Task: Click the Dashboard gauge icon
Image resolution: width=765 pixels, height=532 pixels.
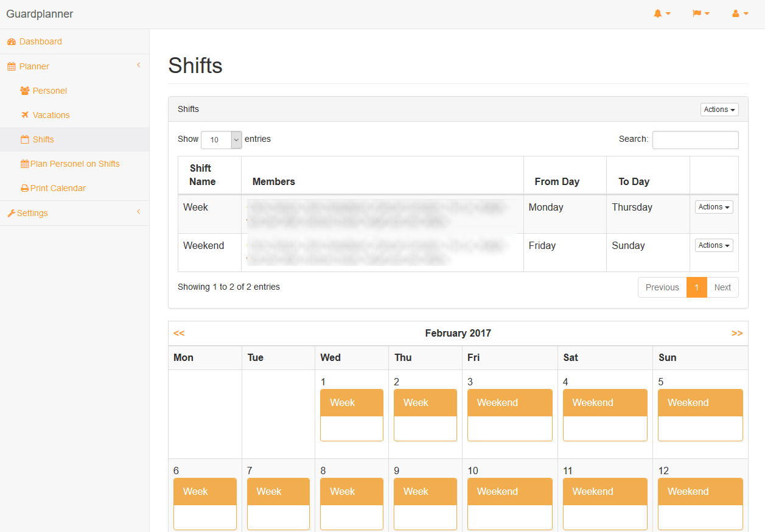Action: 12,42
